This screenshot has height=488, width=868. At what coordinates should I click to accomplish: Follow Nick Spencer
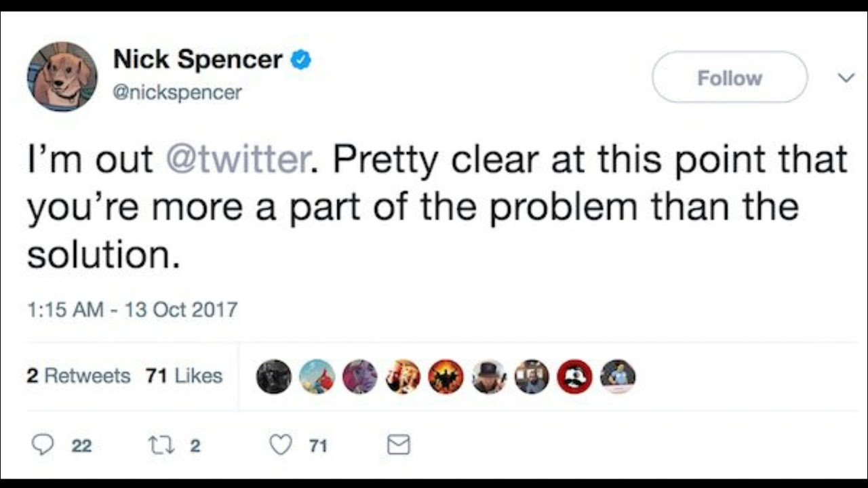point(730,77)
